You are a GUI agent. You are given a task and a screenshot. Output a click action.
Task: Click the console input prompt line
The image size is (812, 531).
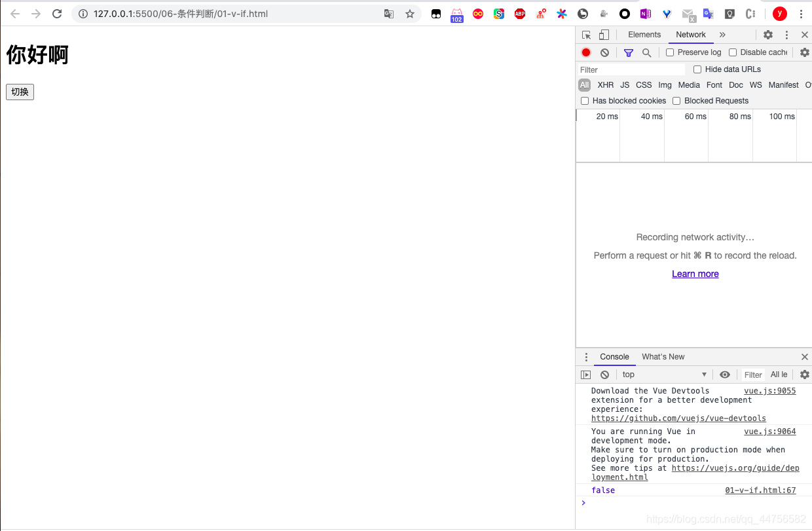(x=694, y=503)
